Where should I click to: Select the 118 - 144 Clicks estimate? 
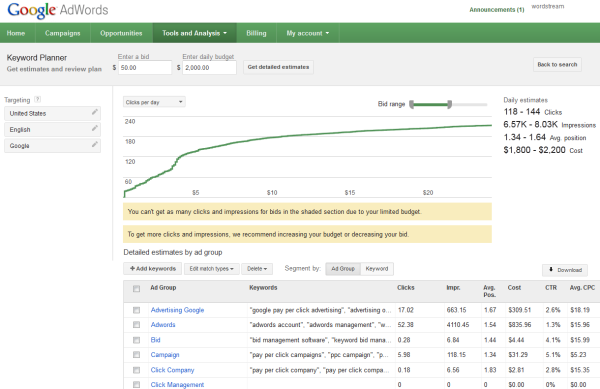[533, 112]
